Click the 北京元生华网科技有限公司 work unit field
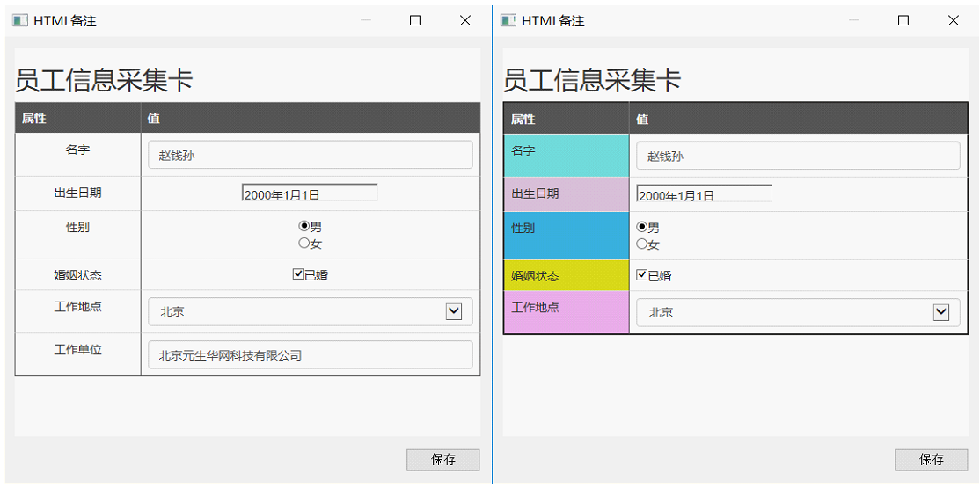Viewport: 980px width, 488px height. pyautogui.click(x=310, y=354)
